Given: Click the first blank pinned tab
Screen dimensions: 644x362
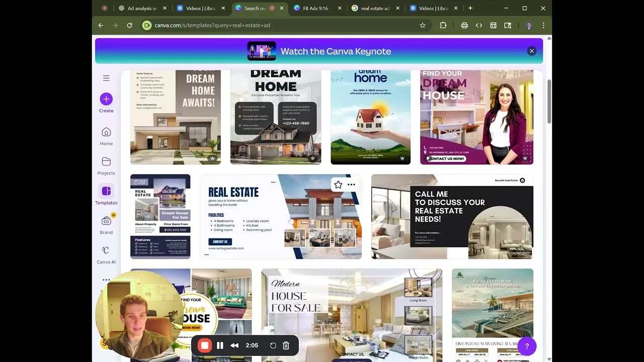Looking at the screenshot, I should pos(105,8).
